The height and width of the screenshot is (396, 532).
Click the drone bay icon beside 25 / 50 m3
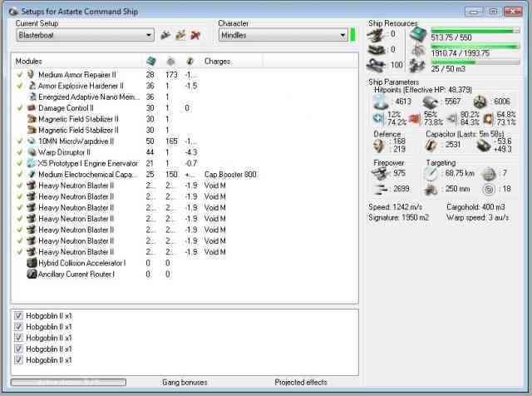pos(417,66)
